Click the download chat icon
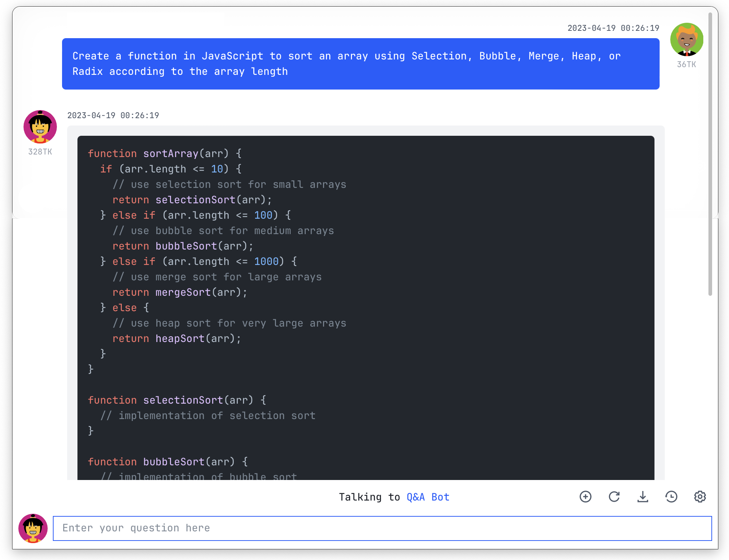The width and height of the screenshot is (729, 560). point(643,497)
